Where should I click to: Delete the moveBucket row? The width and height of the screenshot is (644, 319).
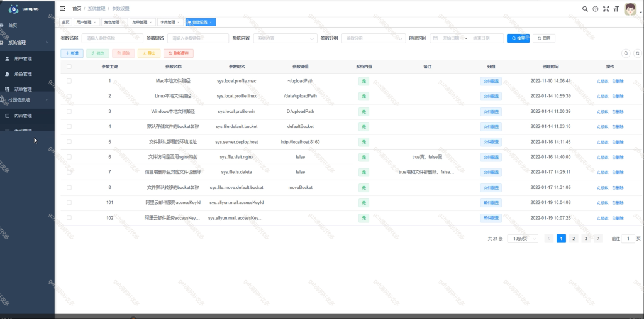tap(618, 188)
